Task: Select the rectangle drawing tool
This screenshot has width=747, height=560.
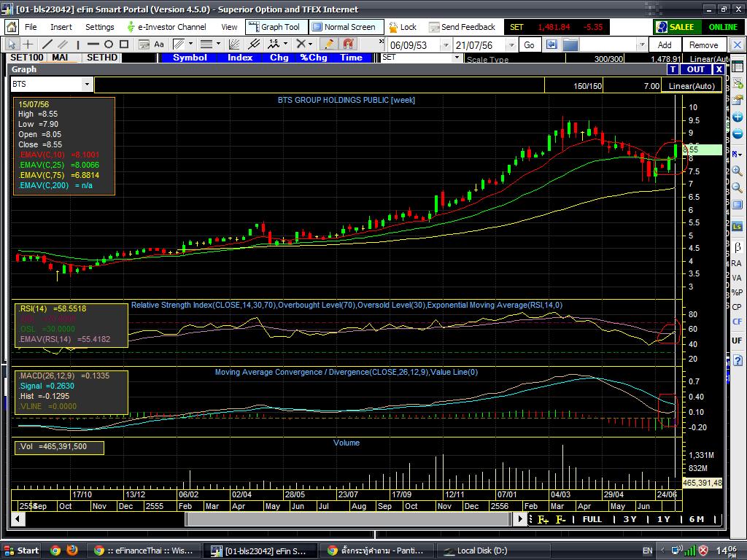Action: coord(124,44)
